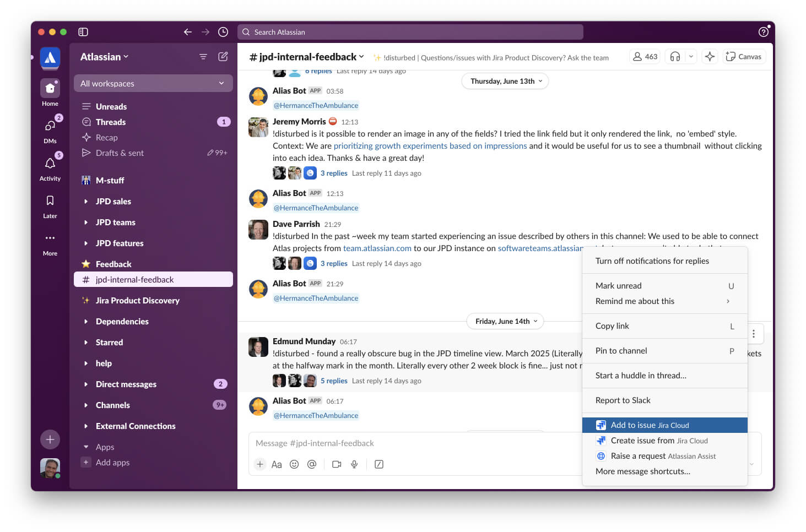Open the Thursday, June 13th date dropdown
The height and width of the screenshot is (532, 806).
(504, 81)
